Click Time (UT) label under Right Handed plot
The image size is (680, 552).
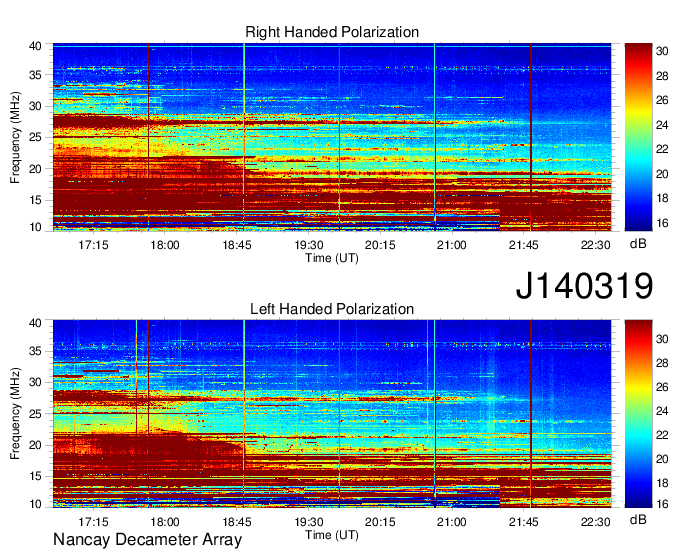pyautogui.click(x=332, y=258)
